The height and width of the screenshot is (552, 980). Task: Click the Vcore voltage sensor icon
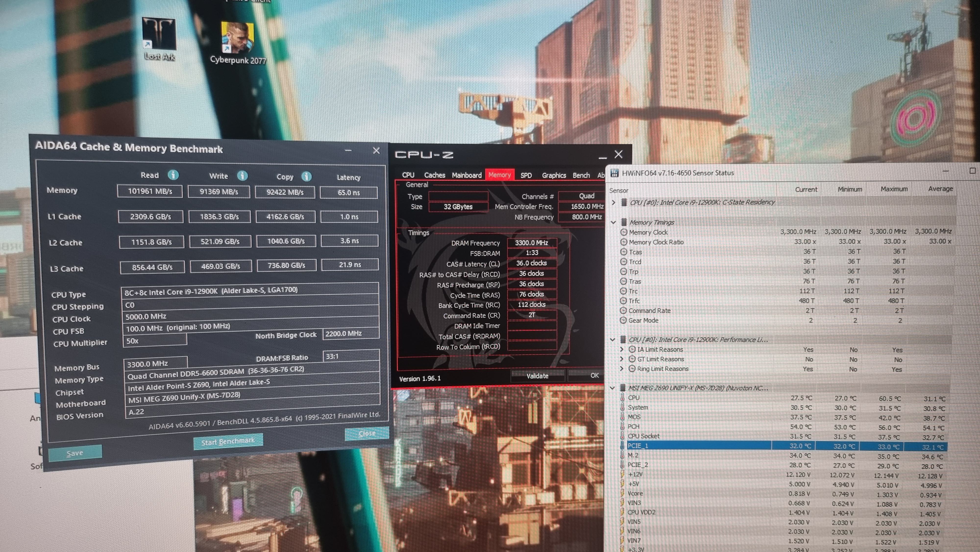622,493
